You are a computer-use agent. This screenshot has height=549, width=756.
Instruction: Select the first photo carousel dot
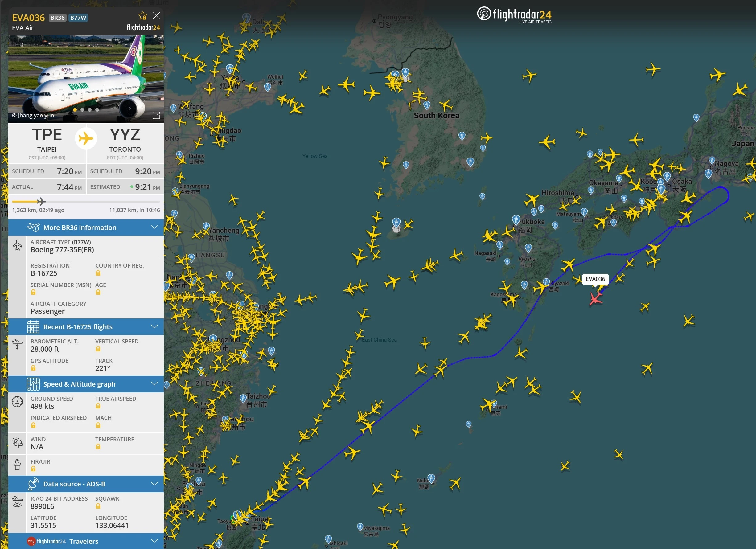point(75,110)
